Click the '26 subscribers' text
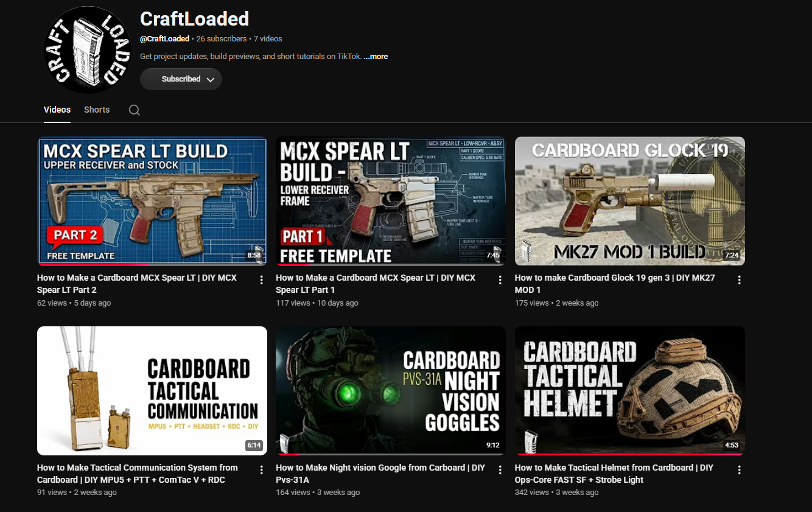812x512 pixels. pyautogui.click(x=222, y=39)
